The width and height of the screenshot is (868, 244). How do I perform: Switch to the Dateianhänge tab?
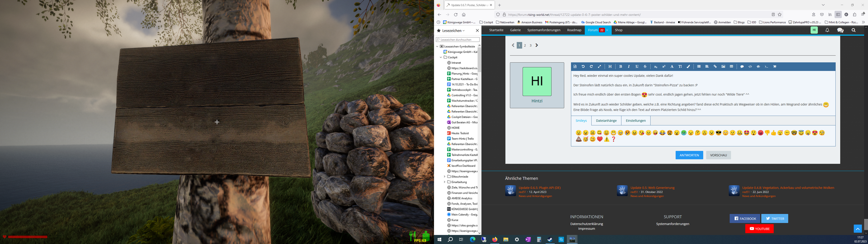(x=606, y=121)
